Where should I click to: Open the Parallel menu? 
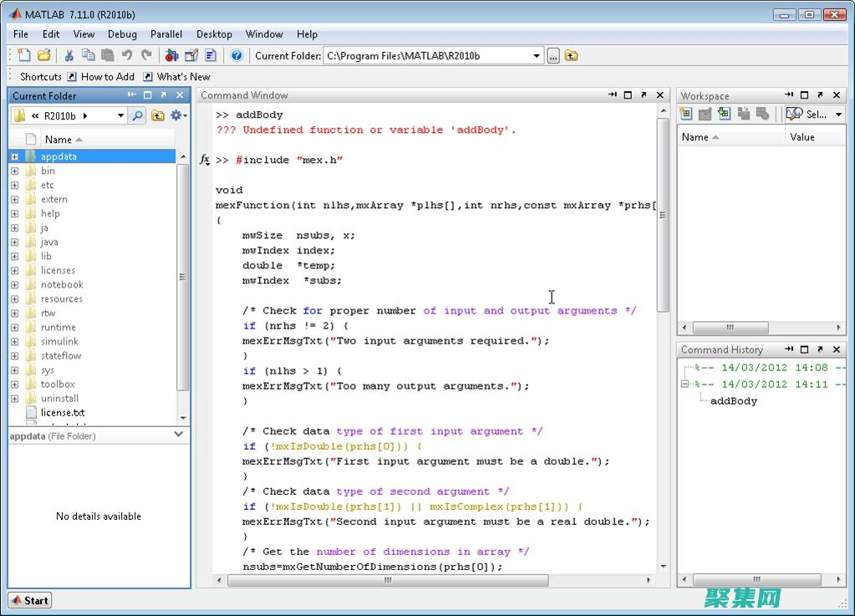pos(166,34)
